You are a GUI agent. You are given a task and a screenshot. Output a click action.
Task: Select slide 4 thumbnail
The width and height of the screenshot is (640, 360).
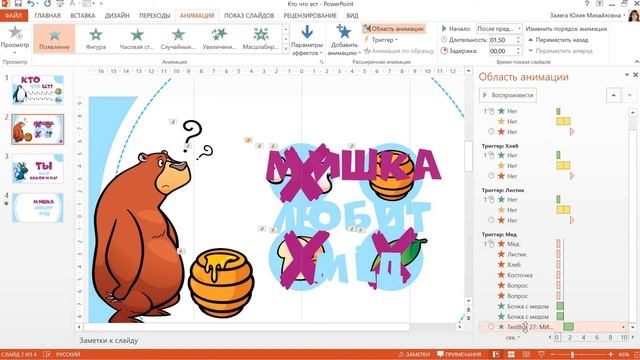click(38, 208)
